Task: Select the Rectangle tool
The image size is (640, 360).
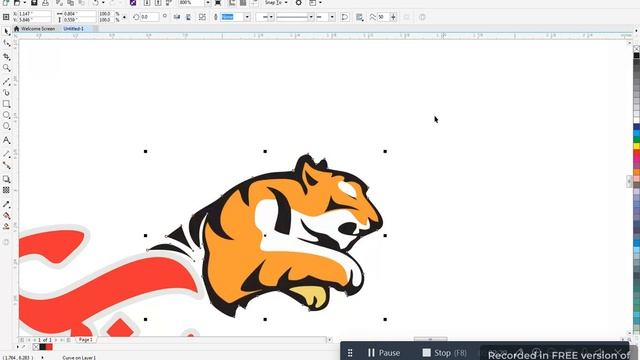Action: click(6, 104)
